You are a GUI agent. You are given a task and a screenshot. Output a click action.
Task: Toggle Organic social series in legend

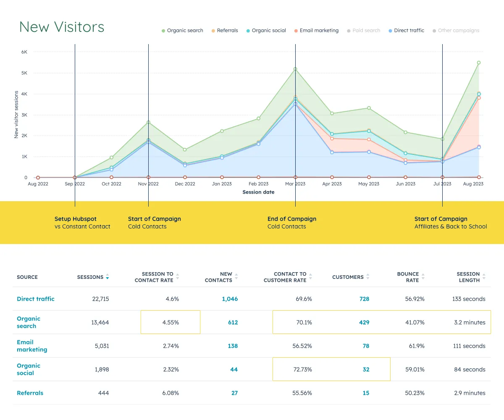pos(266,31)
